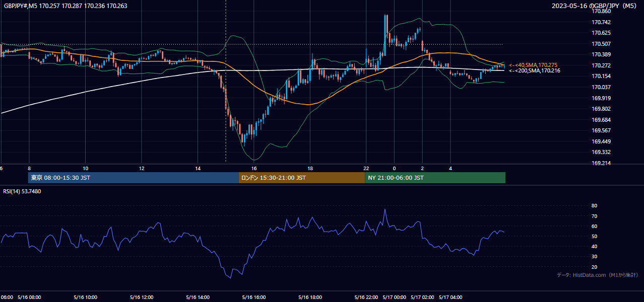Click price axis label 169.332
Viewport: 644px width, 302px height.
[601, 152]
